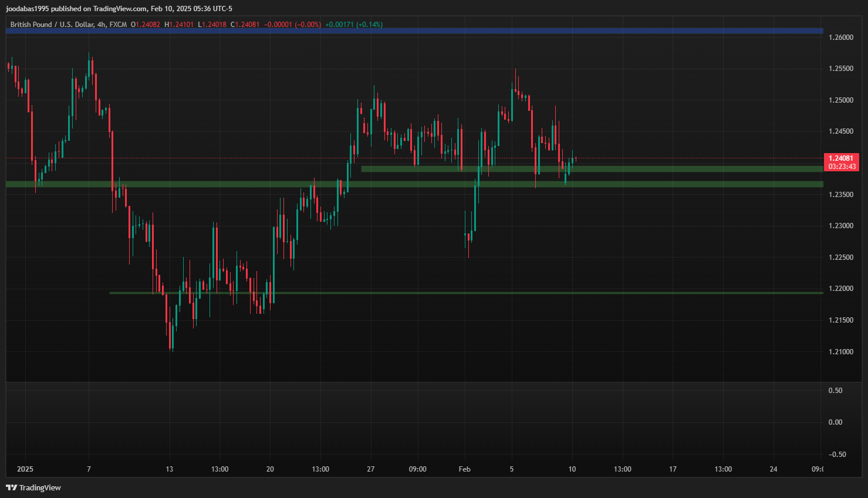Click the H1.24101 high value in legend
The width and height of the screenshot is (868, 498).
(x=178, y=25)
